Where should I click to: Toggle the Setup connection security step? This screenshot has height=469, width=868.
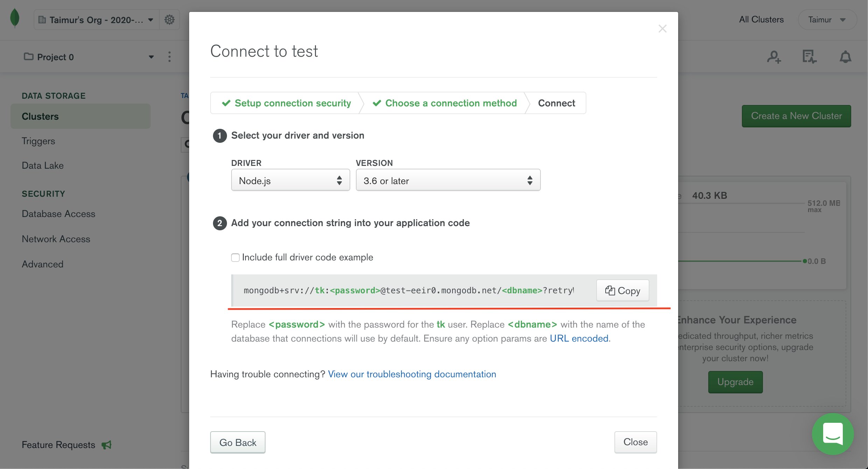(x=288, y=103)
